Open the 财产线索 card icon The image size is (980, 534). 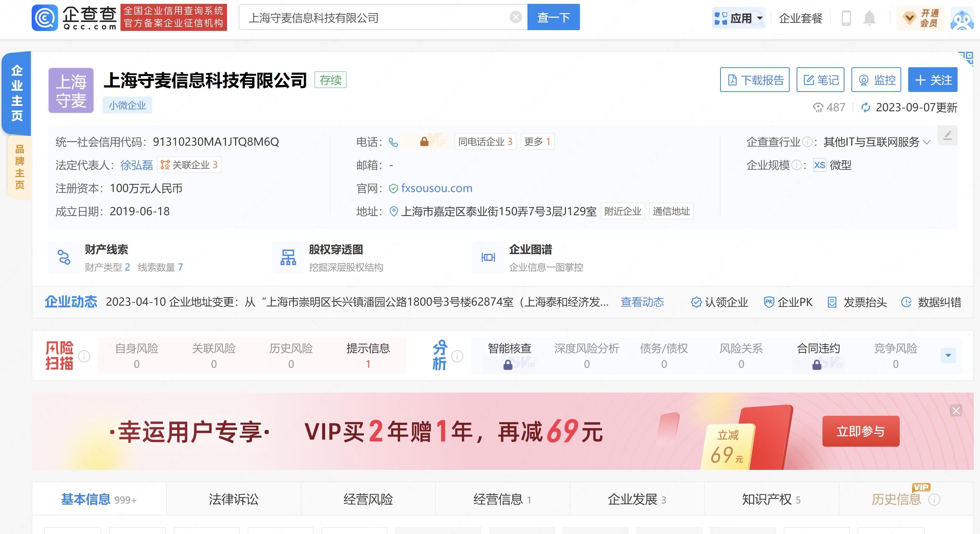[x=64, y=257]
